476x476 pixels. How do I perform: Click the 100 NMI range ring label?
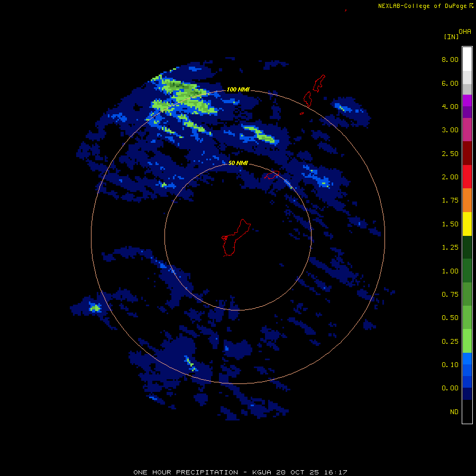(x=238, y=89)
